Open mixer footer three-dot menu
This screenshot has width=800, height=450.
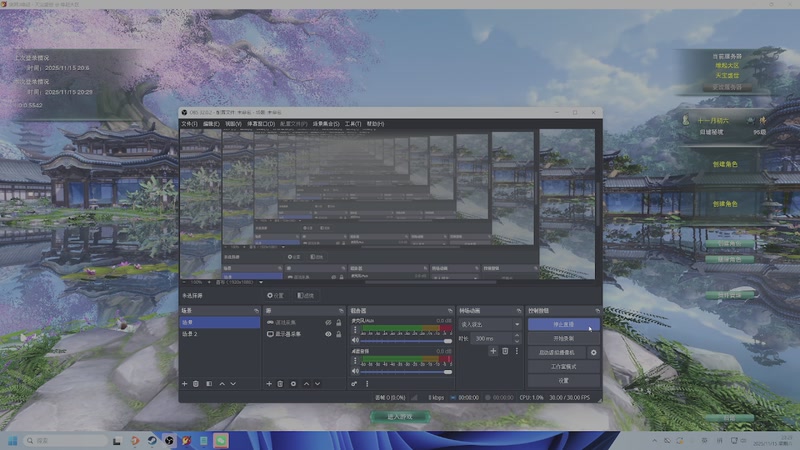(x=367, y=384)
